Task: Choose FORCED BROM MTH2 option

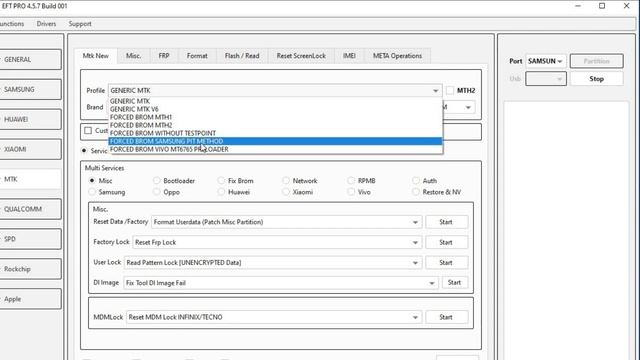Action: [x=276, y=125]
